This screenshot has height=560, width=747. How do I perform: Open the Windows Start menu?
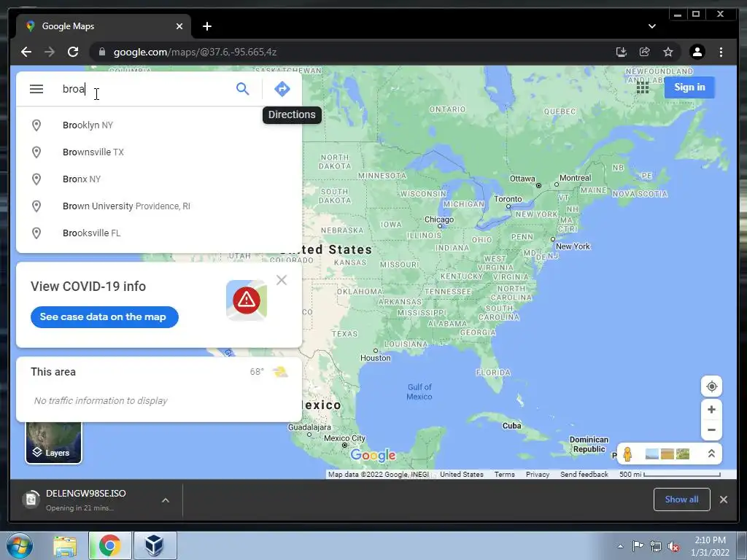[x=20, y=545]
